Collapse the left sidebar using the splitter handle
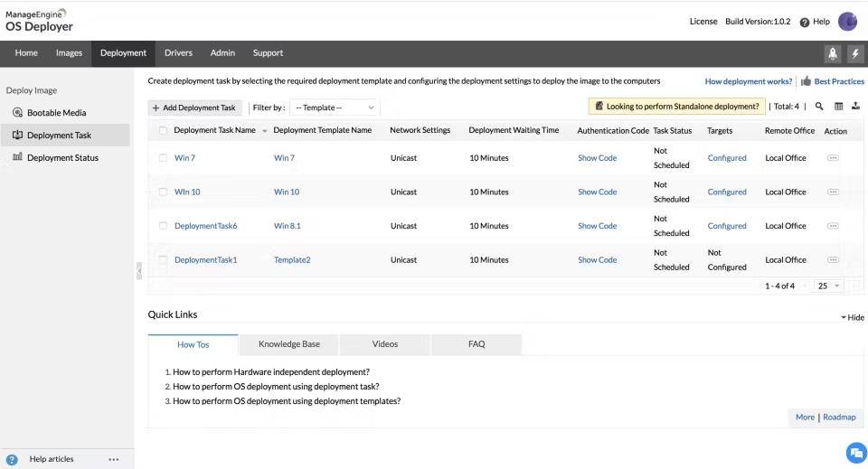This screenshot has width=868, height=469. coord(139,270)
